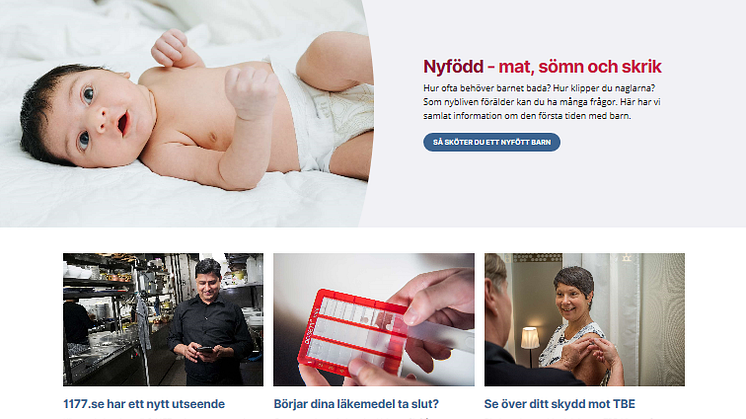
Task: Click the word 'Nyfödd' in the hero title
Action: (453, 67)
